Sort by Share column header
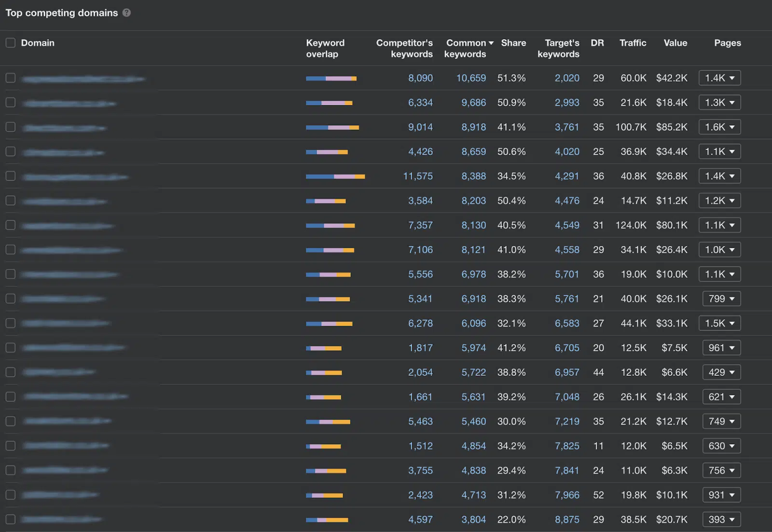Image resolution: width=772 pixels, height=532 pixels. click(513, 43)
